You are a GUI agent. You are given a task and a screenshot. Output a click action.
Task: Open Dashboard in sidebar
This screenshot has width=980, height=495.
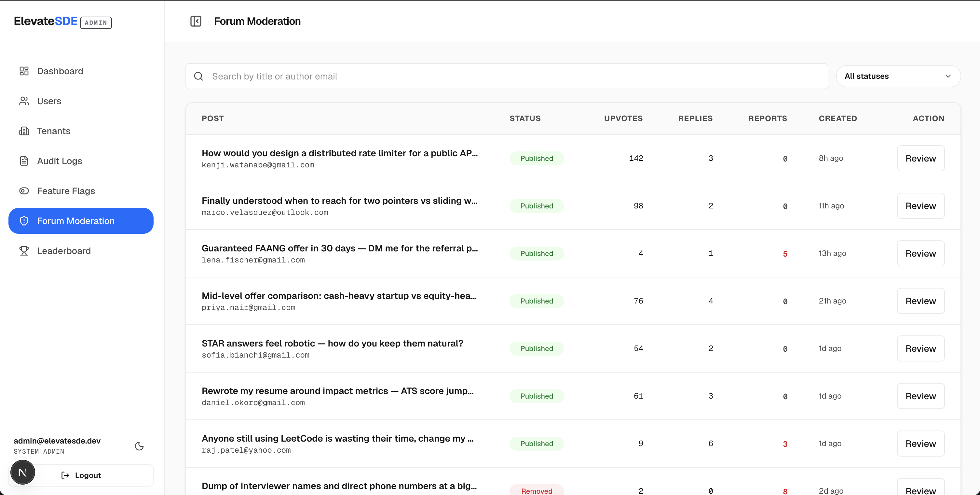point(81,71)
